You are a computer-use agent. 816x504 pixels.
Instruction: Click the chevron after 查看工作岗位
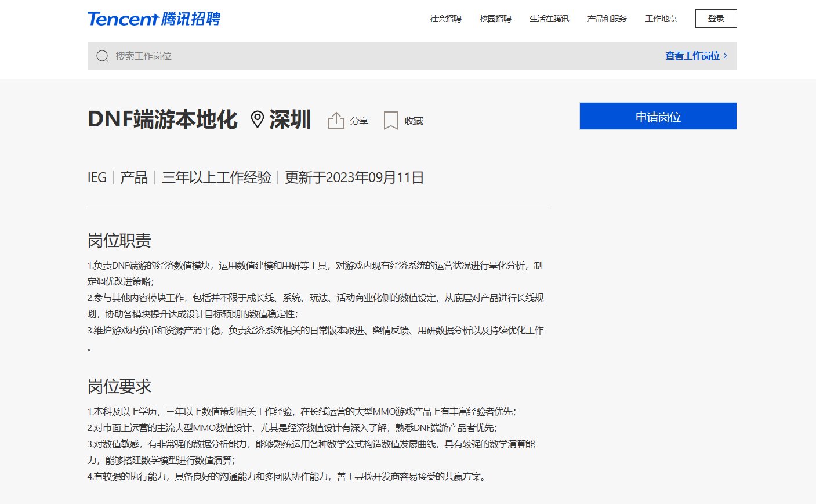coord(725,56)
